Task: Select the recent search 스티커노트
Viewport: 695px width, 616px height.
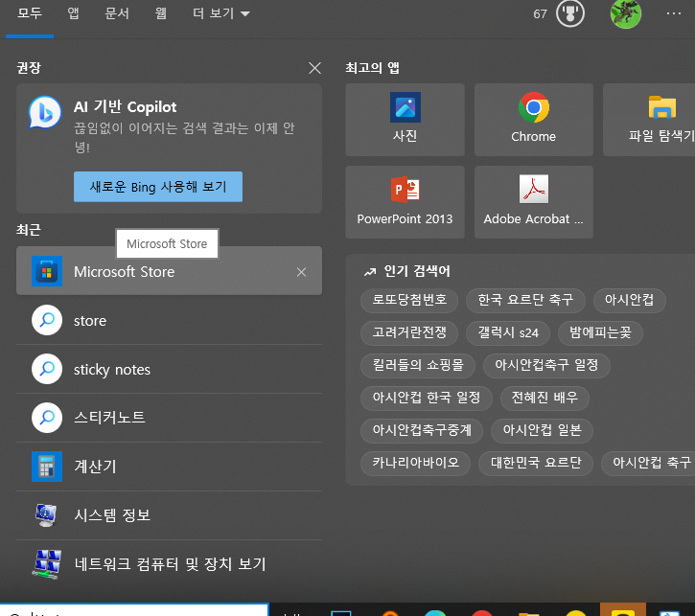Action: point(169,418)
